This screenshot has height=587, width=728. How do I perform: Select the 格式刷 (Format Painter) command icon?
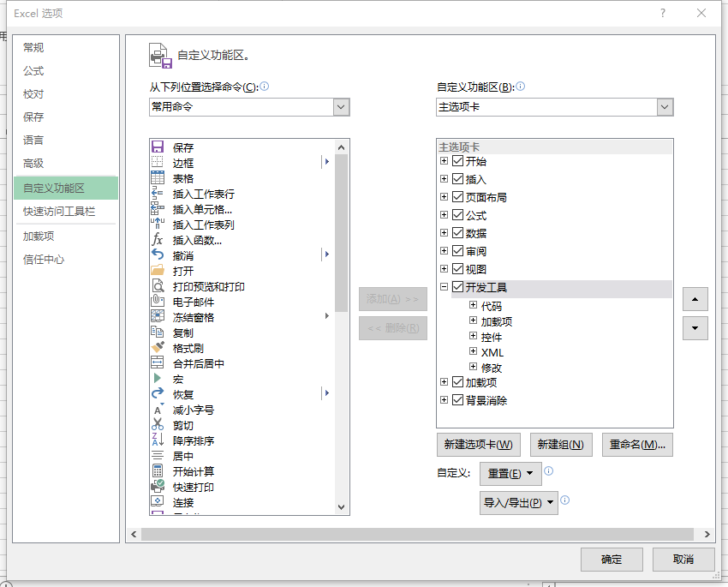158,348
